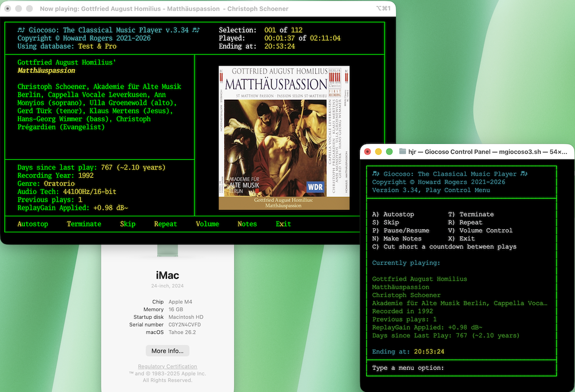This screenshot has height=392, width=575.
Task: Click the music-note icon beside the Giocoso title
Action: click(20, 29)
